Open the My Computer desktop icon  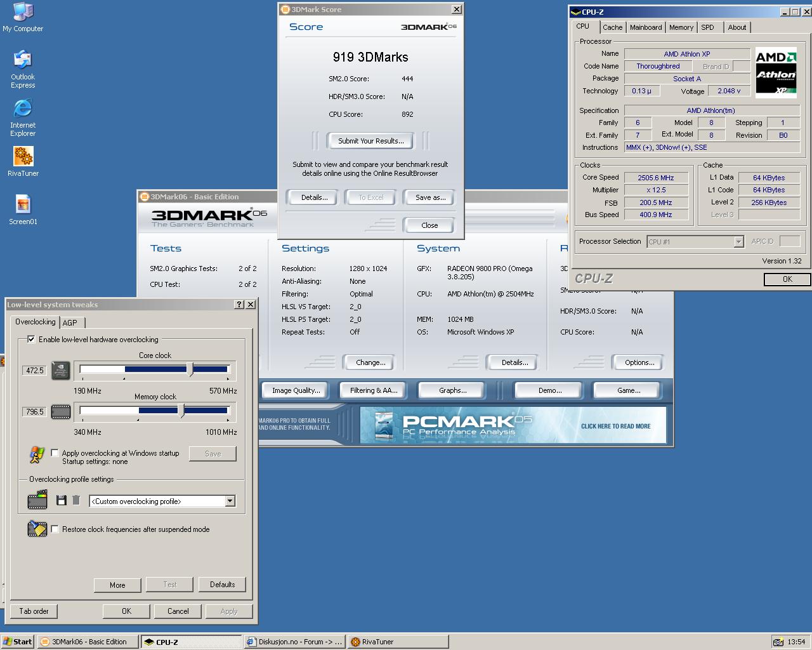(x=23, y=18)
